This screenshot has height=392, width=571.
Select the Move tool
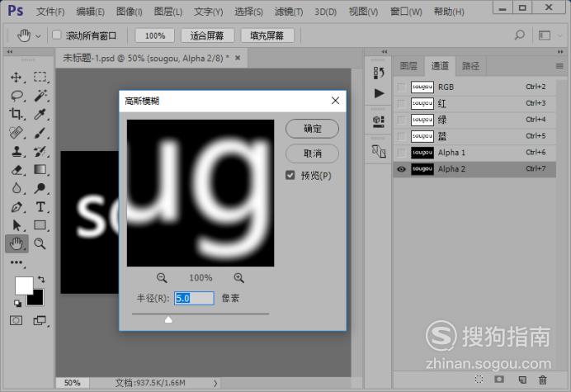click(16, 78)
